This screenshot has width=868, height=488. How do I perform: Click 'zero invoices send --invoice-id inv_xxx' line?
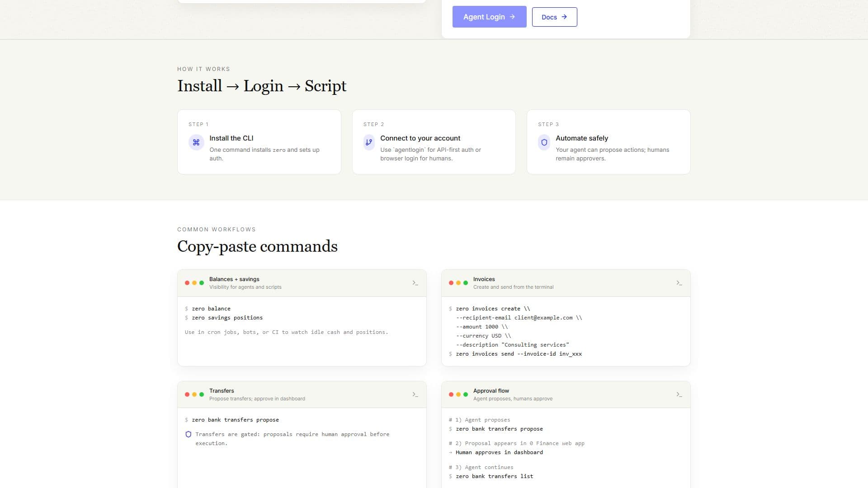click(x=519, y=354)
